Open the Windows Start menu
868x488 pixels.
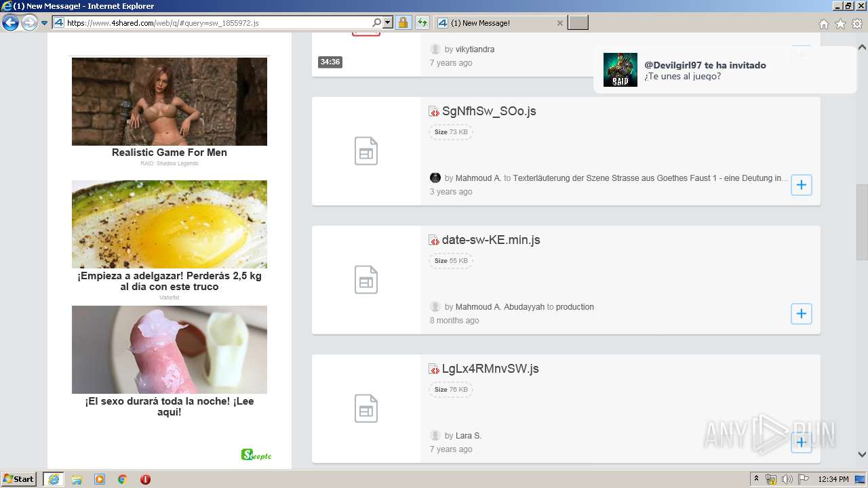point(19,479)
